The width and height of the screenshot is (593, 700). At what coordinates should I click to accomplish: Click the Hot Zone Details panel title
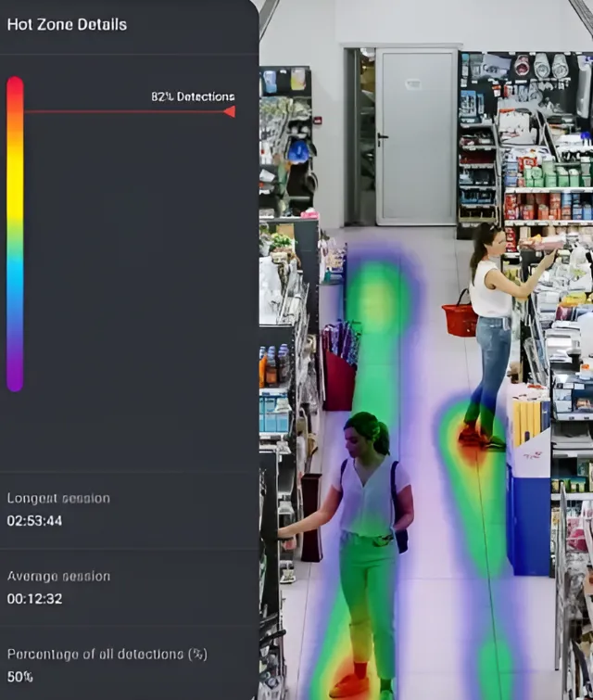(x=67, y=24)
